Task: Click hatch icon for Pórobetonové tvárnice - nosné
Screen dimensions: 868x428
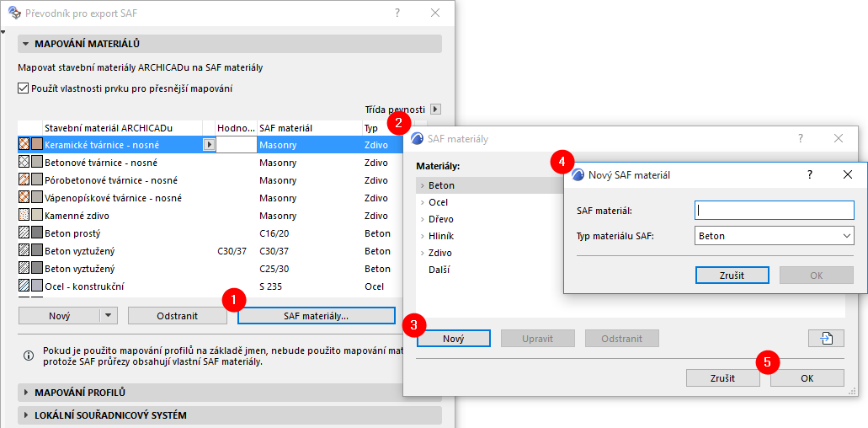Action: tap(24, 180)
